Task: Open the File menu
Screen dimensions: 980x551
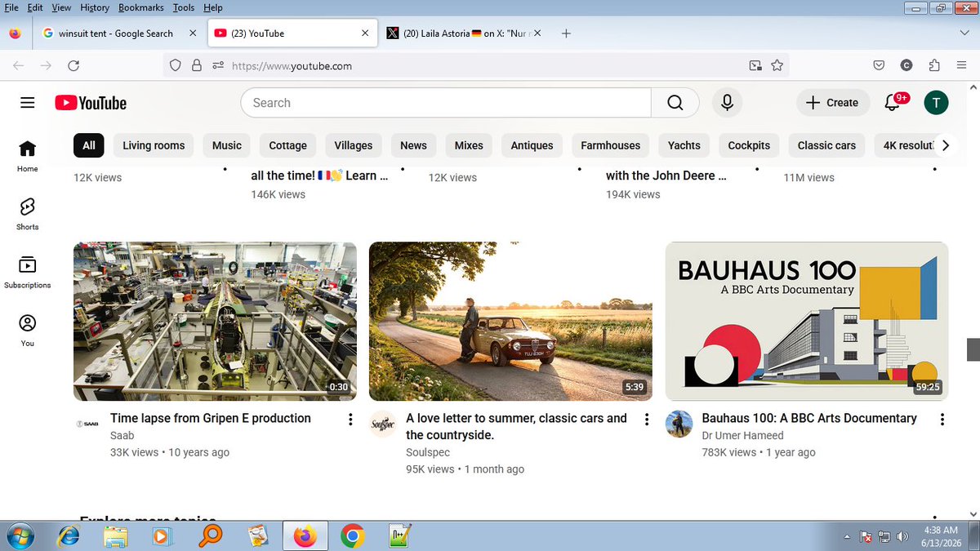Action: coord(11,7)
